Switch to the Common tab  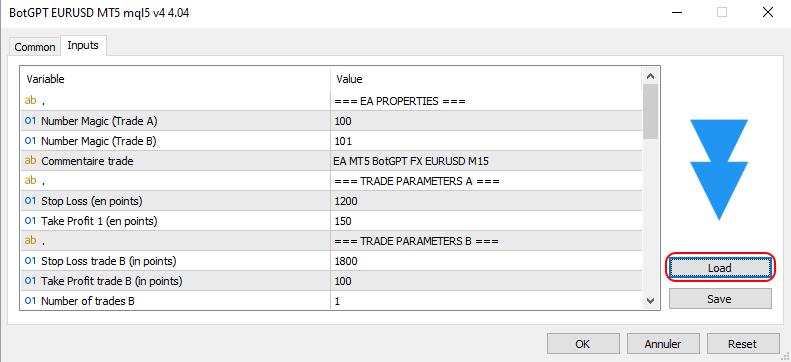pos(35,47)
